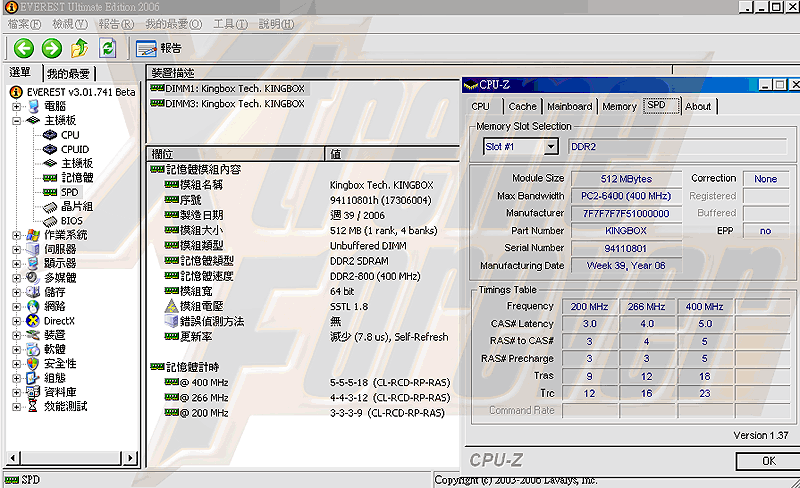
Task: Click the 顯示器 monitor icon
Action: pyautogui.click(x=33, y=263)
